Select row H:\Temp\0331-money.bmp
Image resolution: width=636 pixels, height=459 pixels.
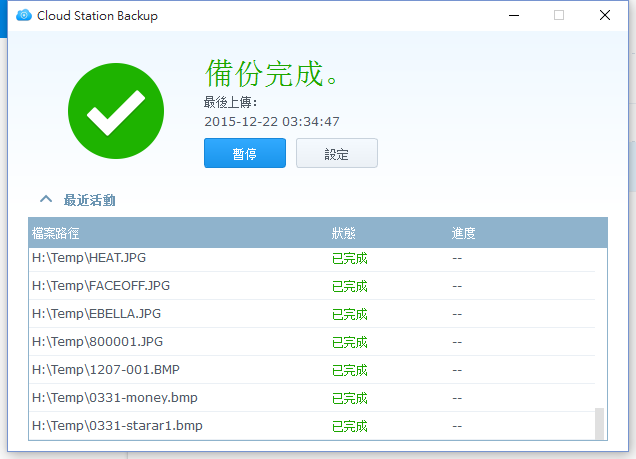pyautogui.click(x=312, y=398)
